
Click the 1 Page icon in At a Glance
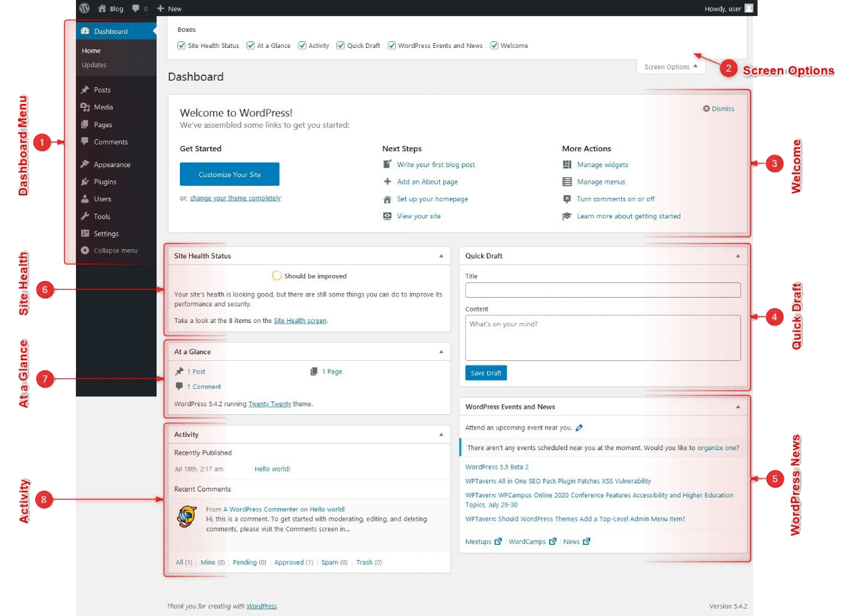pos(314,372)
